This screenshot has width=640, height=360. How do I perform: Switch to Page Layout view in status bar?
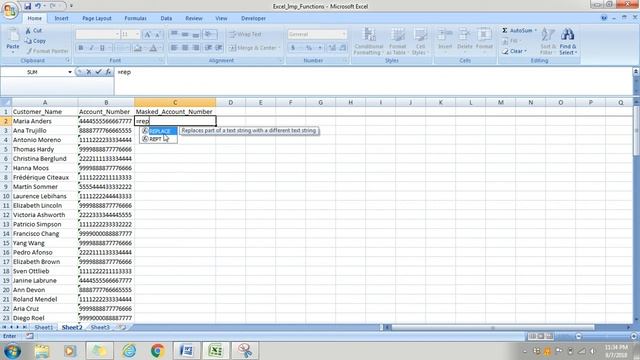point(541,336)
